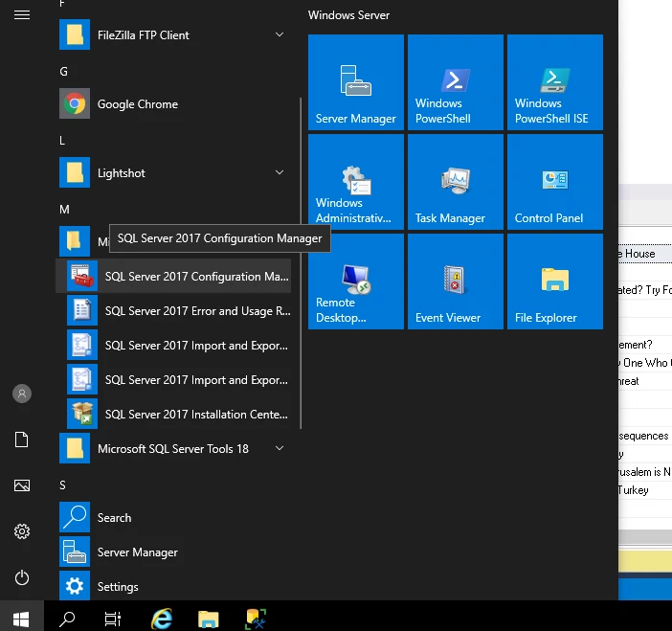Expand the FileZilla FTP Client folder
This screenshot has width=672, height=631.
pos(173,34)
